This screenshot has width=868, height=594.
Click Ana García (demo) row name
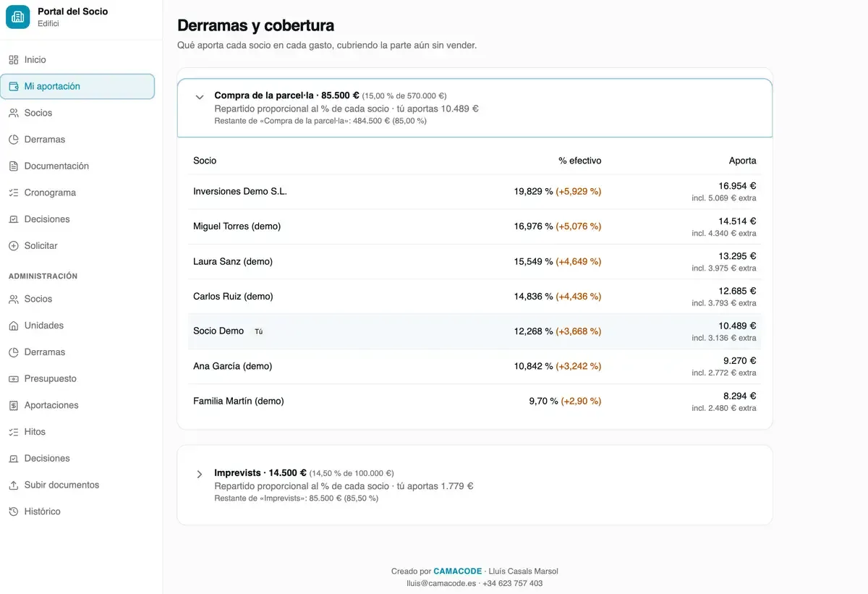coord(233,366)
